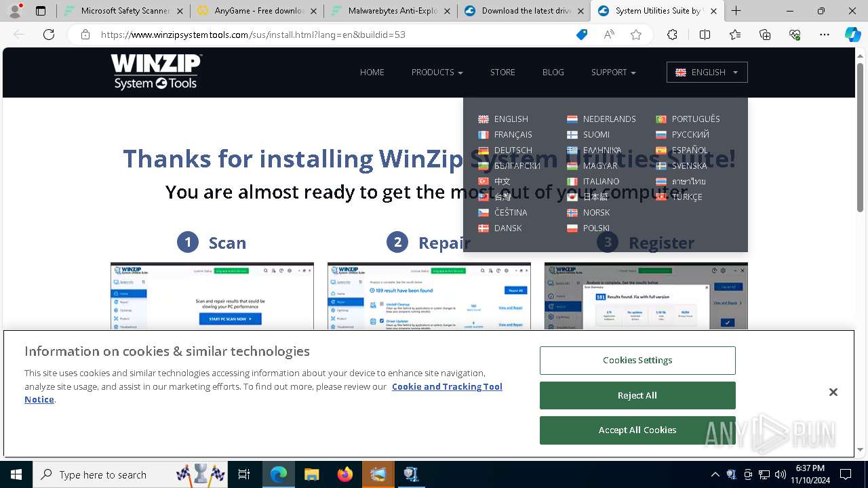Screen dimensions: 868x488
Task: Click the WinZip System Tools logo
Action: 157,72
